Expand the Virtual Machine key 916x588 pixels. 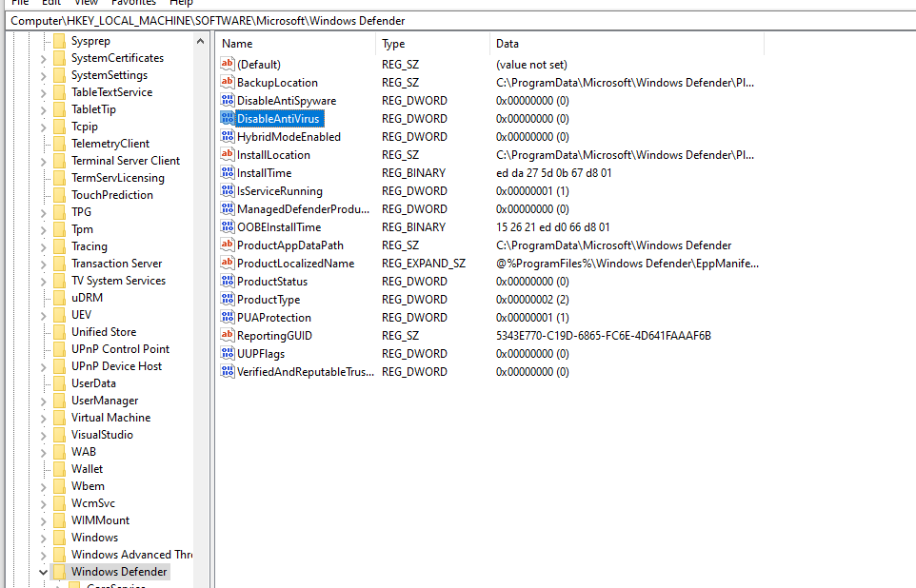point(43,418)
